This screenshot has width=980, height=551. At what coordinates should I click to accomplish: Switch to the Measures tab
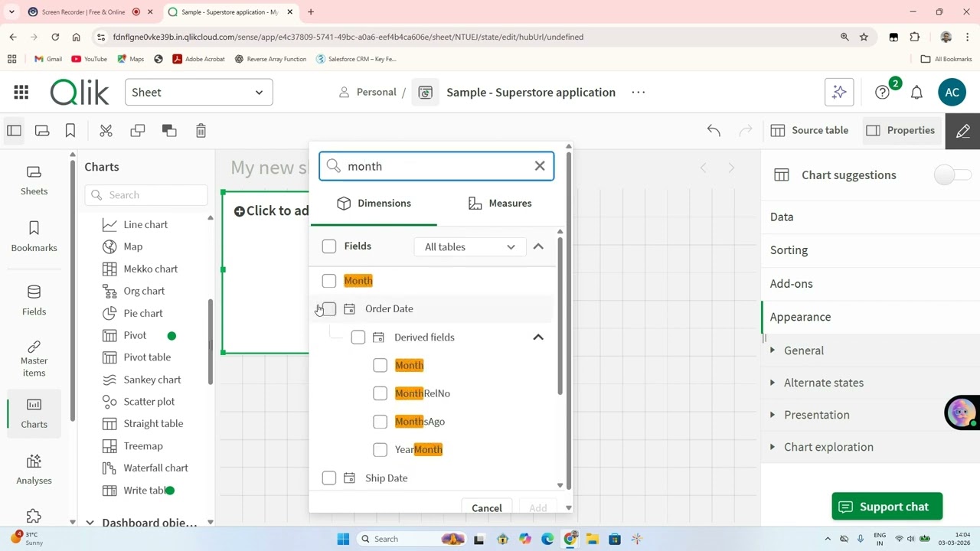pos(500,204)
